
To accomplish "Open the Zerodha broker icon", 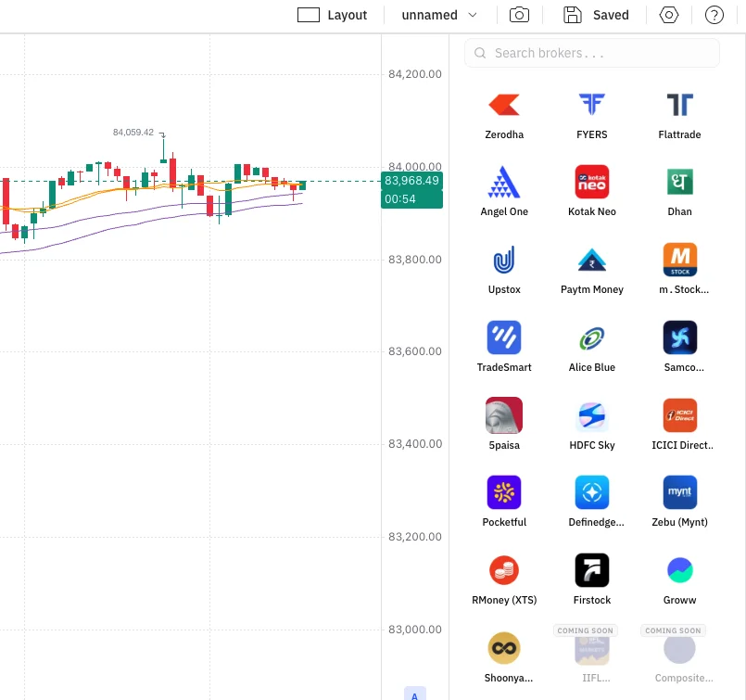I will click(x=504, y=105).
